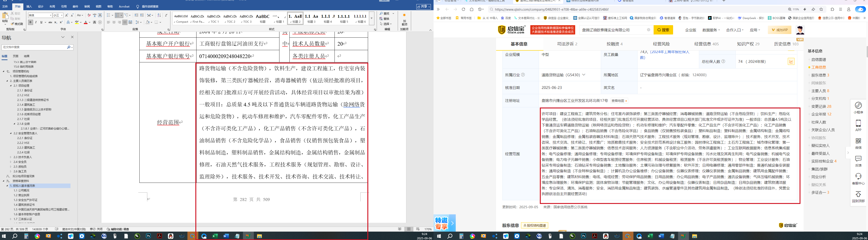Open the 合作入口 dropdown on Qixin
Screen dimensions: 868x240
click(735, 30)
